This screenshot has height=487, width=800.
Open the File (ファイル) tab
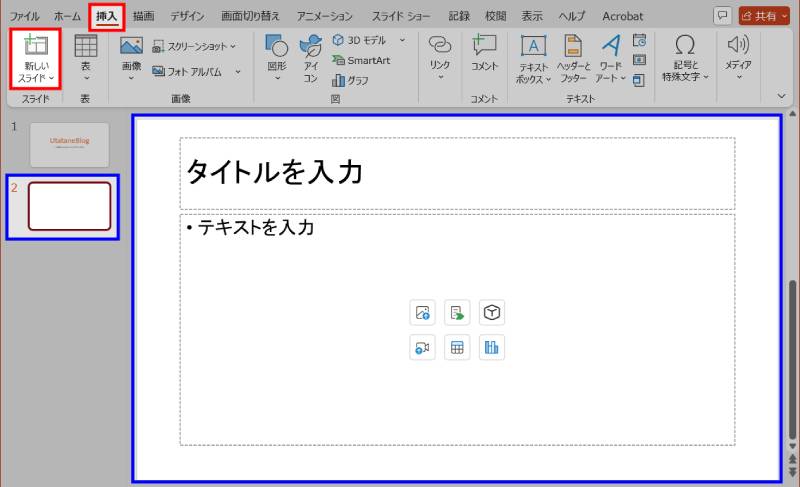(x=24, y=16)
